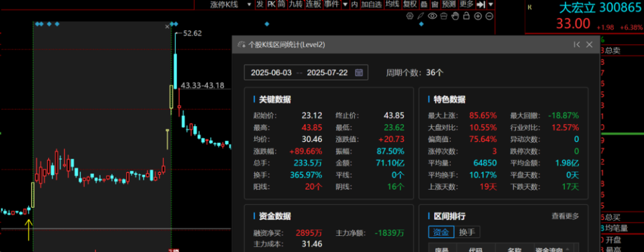
Task: Click the 43.33-43.18 gap label
Action: [203, 85]
